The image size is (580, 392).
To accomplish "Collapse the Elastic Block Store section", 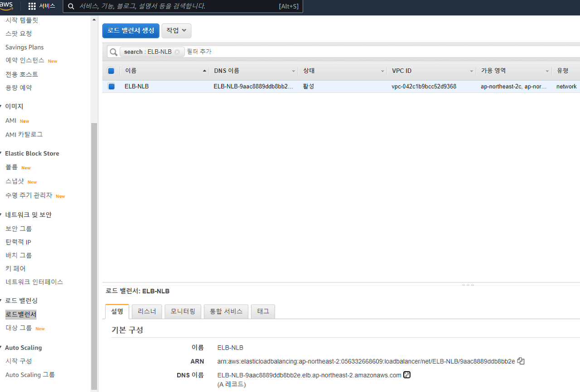I will point(1,153).
